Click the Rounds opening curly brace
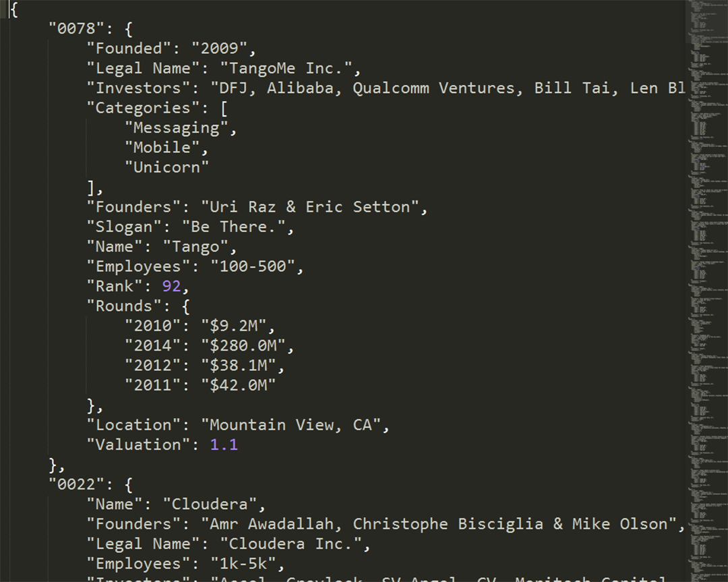 click(x=186, y=306)
